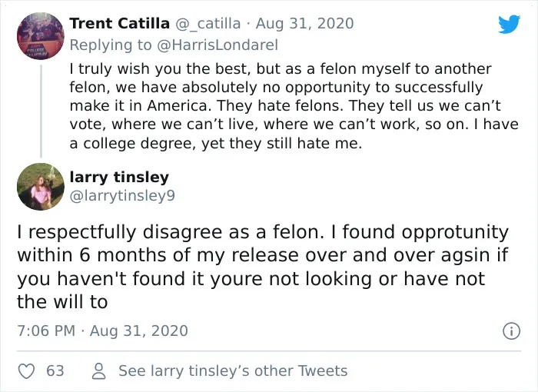See larry tinsley's other Tweets

(233, 371)
